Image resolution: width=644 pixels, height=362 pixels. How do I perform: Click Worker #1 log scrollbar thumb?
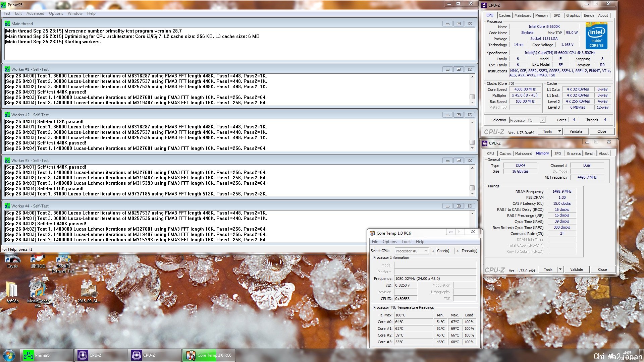point(472,97)
